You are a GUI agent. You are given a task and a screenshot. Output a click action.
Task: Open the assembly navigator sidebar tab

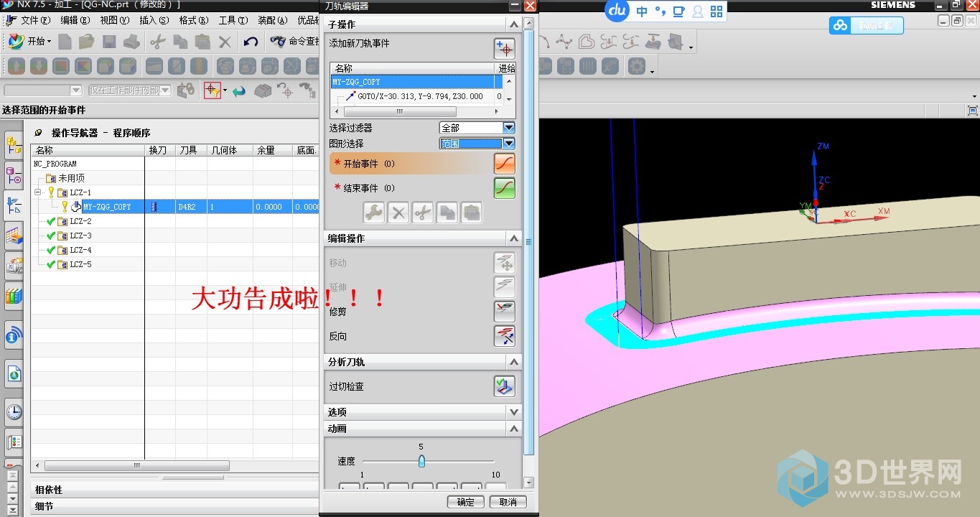pos(14,145)
